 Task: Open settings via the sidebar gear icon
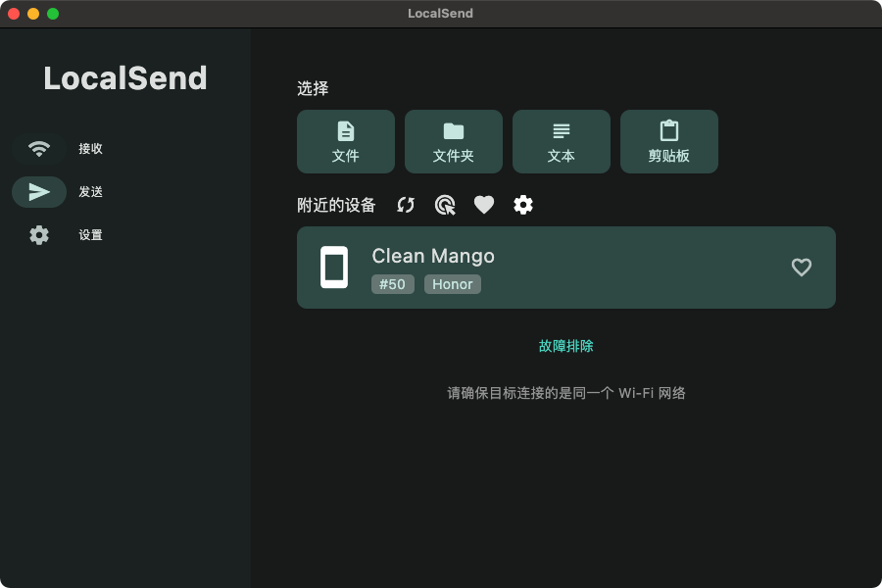38,235
